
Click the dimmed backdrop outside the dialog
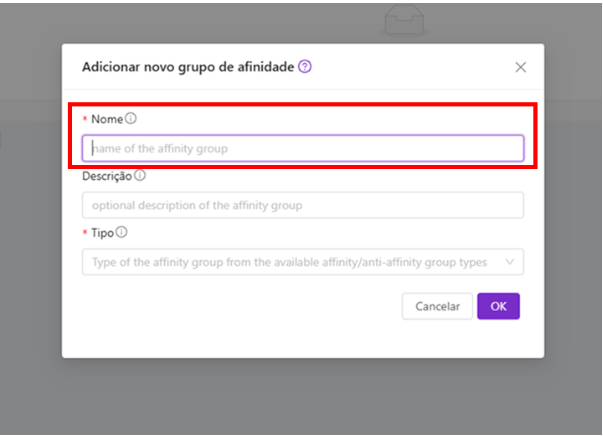coord(31,231)
